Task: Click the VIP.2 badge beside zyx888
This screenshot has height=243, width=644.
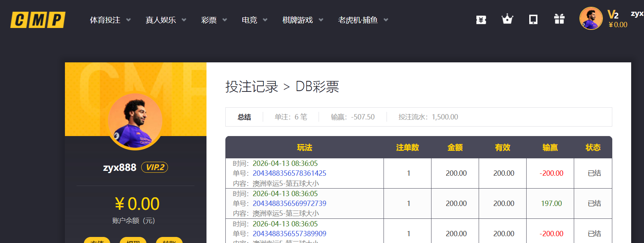Action: coord(155,167)
